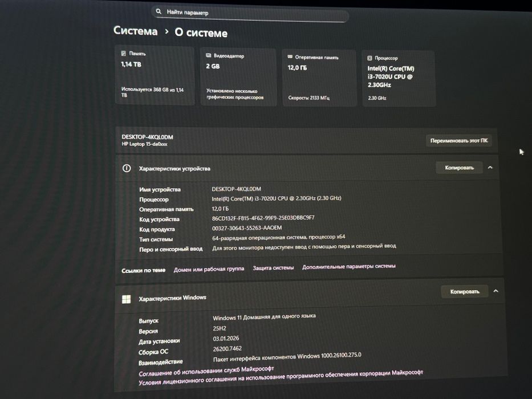The width and height of the screenshot is (532, 399).
Task: Click the 'О системе' breadcrumb title
Action: (201, 33)
